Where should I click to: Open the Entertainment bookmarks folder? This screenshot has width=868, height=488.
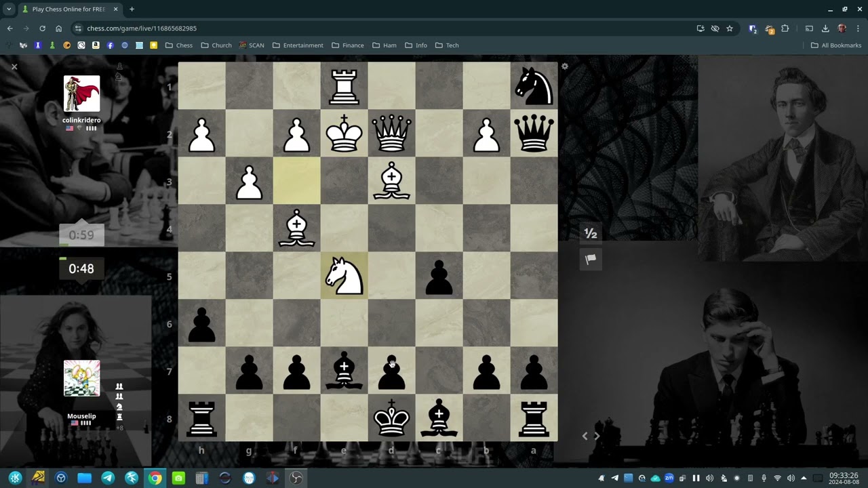[298, 45]
